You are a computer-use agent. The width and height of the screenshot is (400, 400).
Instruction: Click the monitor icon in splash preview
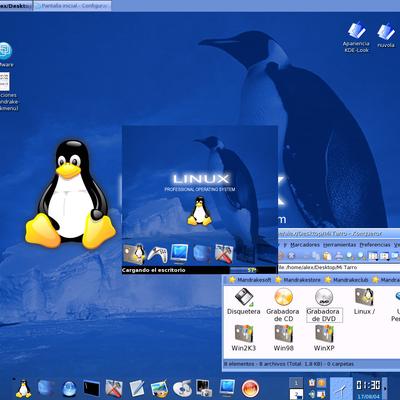pyautogui.click(x=179, y=253)
